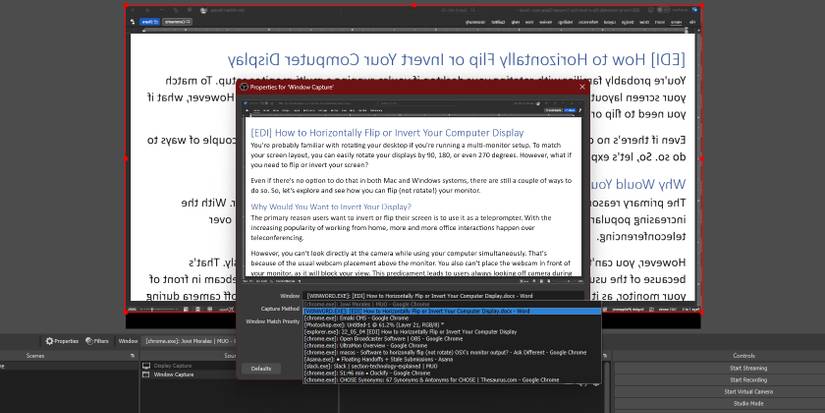Choose the Ask Different macos Chrome entry
Image resolution: width=825 pixels, height=413 pixels.
(452, 352)
